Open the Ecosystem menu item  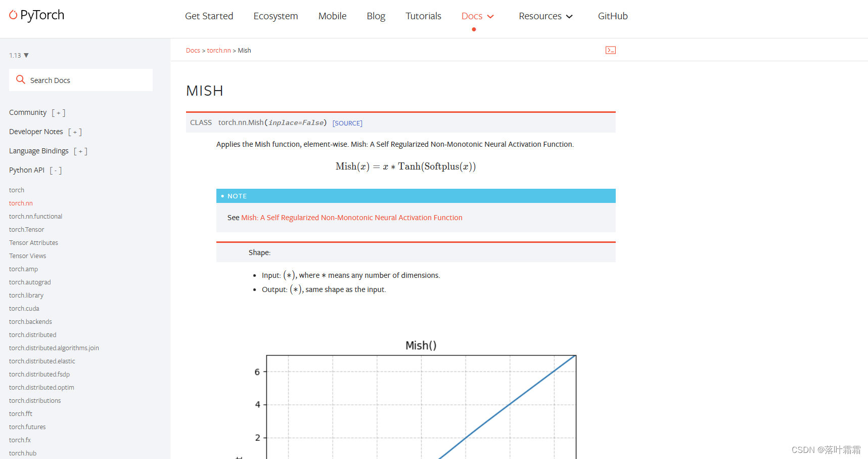coord(276,16)
